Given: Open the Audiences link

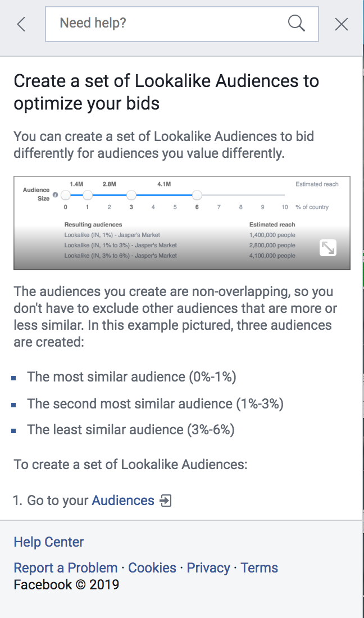Looking at the screenshot, I should pyautogui.click(x=123, y=500).
